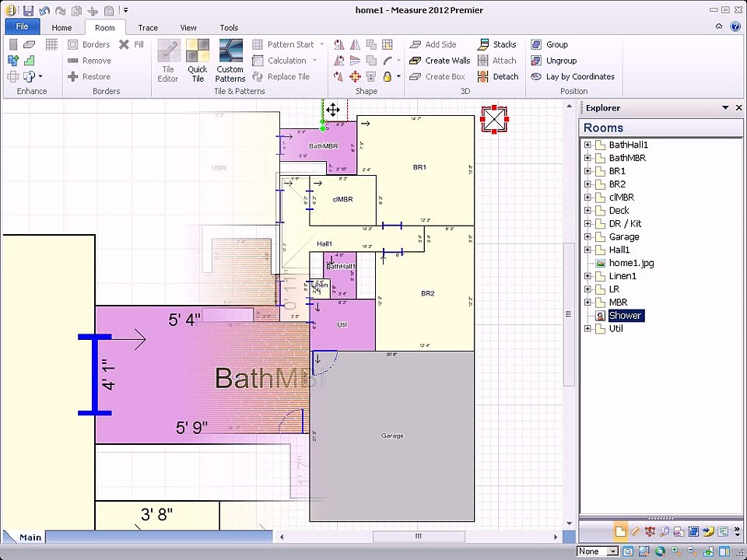Click the move arrows icon in Shape group

point(355,76)
